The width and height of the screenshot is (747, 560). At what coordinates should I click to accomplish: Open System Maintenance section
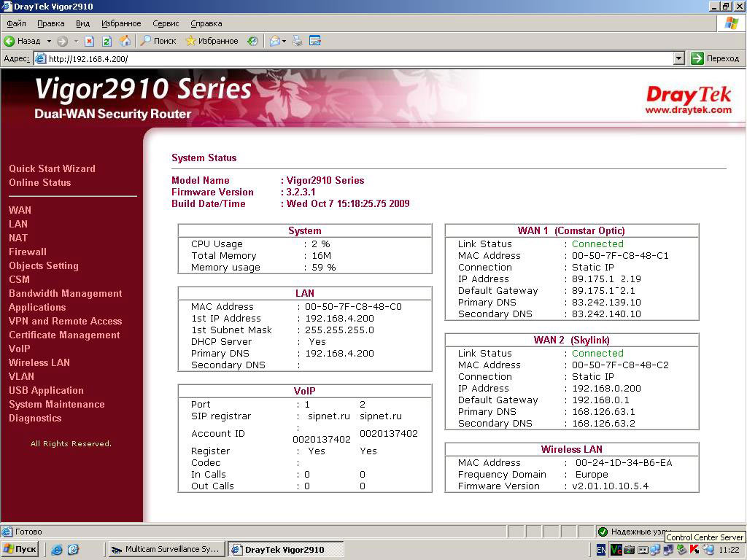(57, 404)
